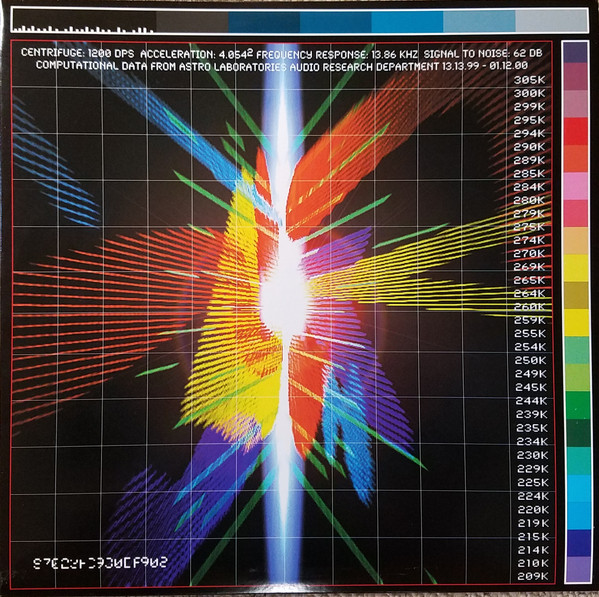Screen dimensions: 599x597
Task: Select the 250K label
Action: click(x=531, y=360)
